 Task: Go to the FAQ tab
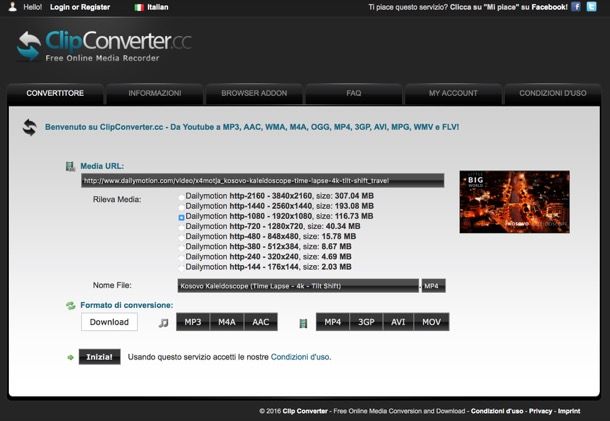(x=354, y=94)
